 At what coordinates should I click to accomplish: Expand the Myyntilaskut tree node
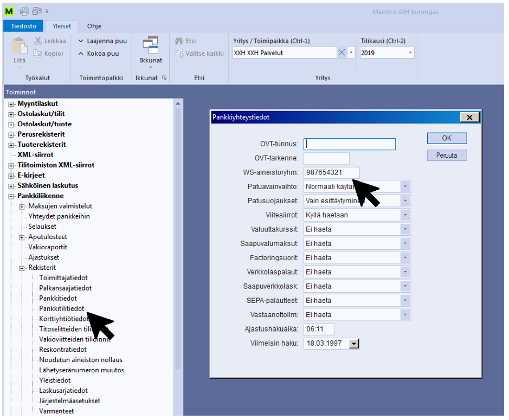pos(11,104)
